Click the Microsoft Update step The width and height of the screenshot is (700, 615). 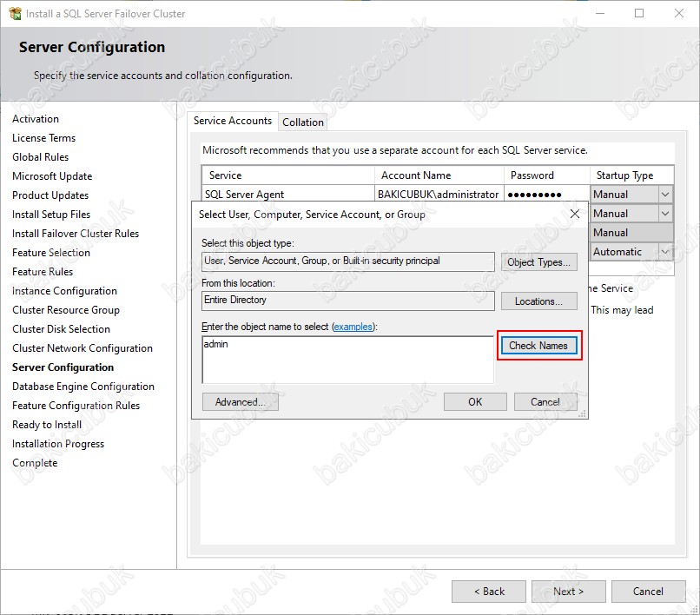pos(52,176)
